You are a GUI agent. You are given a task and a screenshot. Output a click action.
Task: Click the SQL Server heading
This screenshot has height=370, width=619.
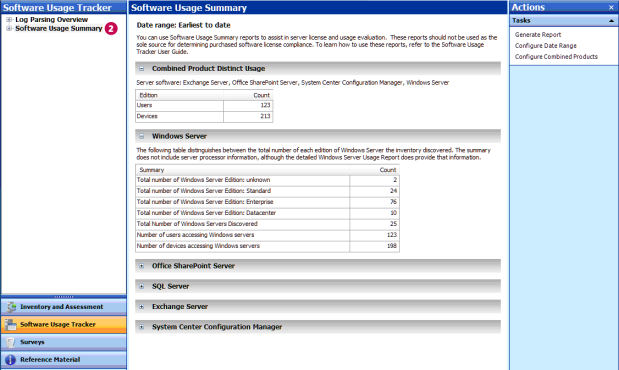[171, 287]
